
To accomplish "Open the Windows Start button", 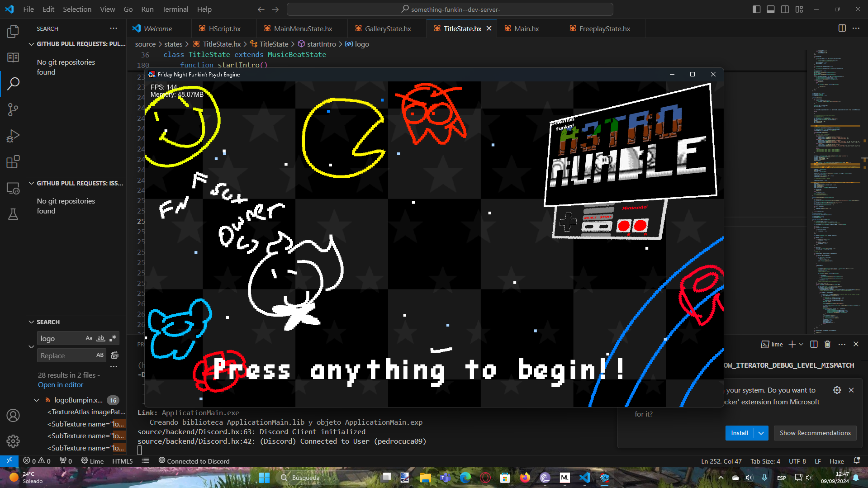I will coord(264,478).
